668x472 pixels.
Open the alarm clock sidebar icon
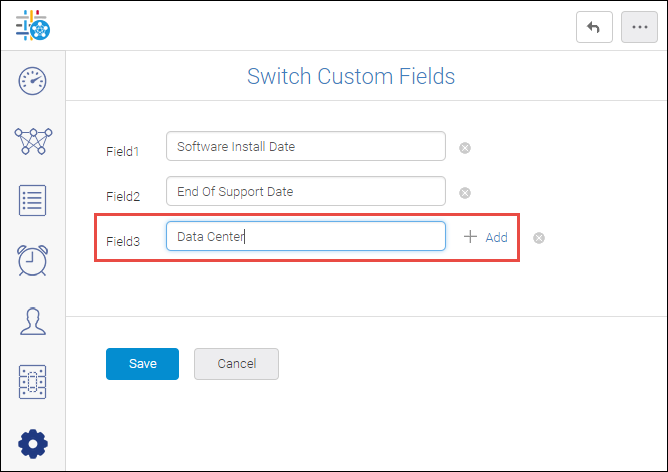click(x=32, y=260)
